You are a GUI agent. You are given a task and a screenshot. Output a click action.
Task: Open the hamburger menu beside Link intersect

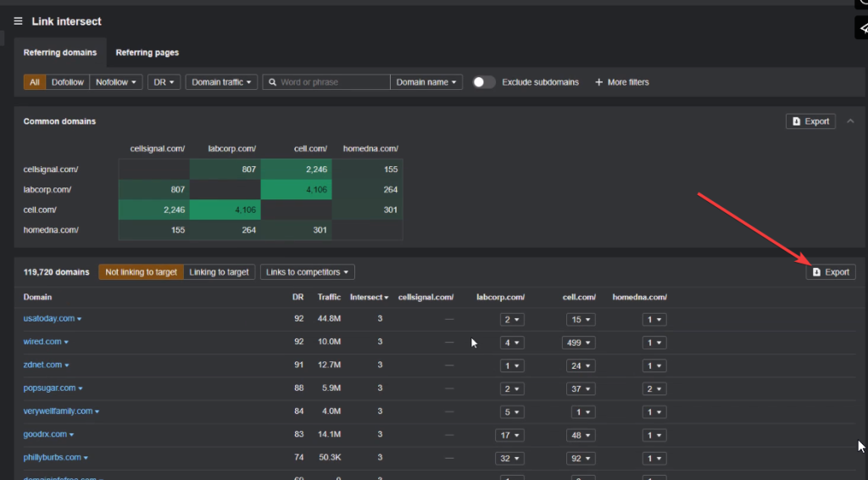pos(19,21)
